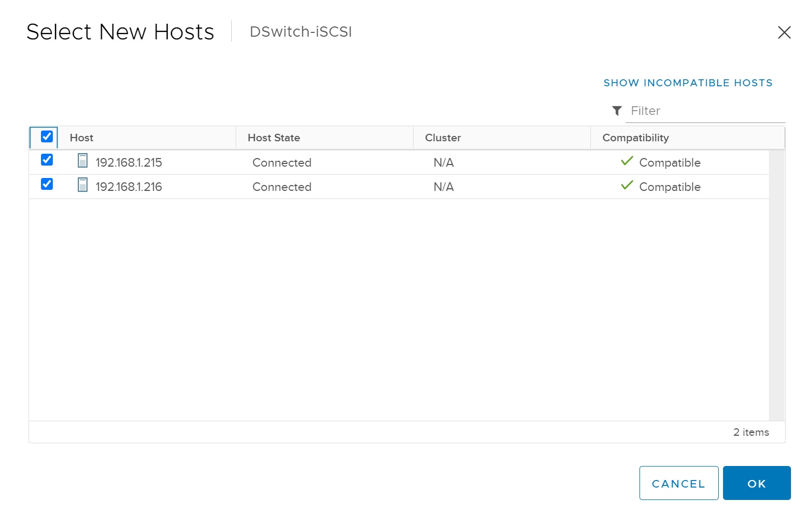Click the vertical scrollbar in hosts list

click(776, 285)
